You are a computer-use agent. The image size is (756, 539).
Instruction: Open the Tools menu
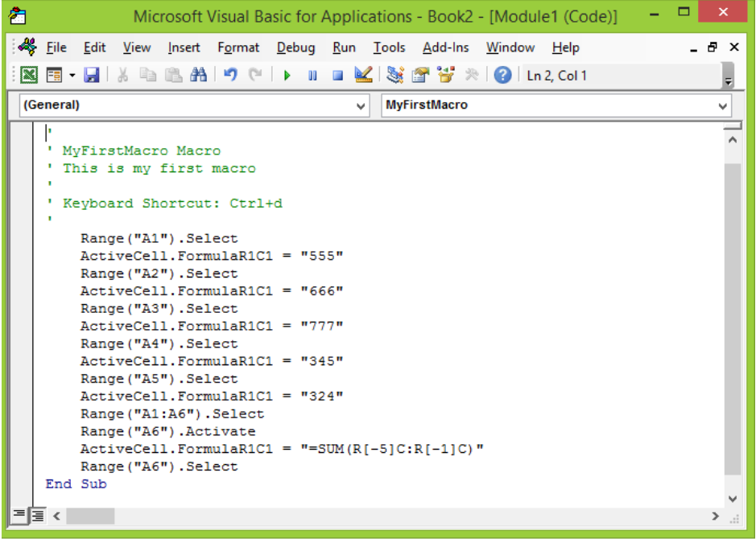click(x=389, y=47)
